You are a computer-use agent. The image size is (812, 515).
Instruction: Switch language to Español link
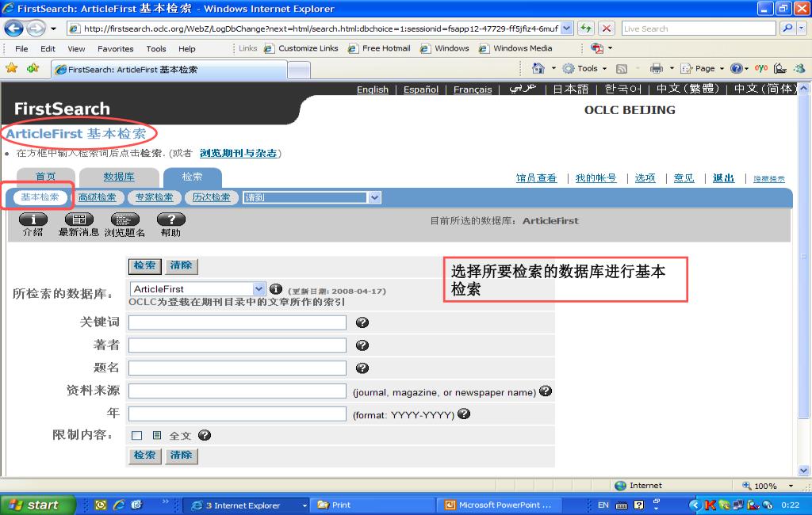click(x=421, y=90)
